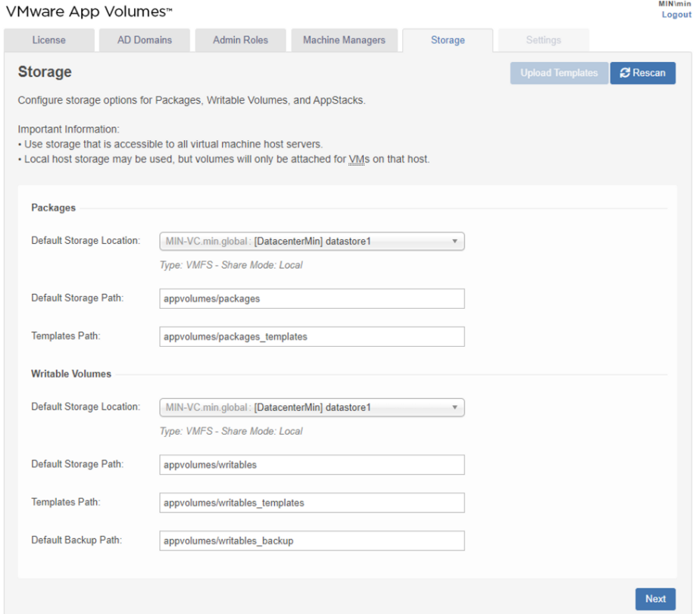Click the Storage page heading
700x614 pixels.
[45, 72]
